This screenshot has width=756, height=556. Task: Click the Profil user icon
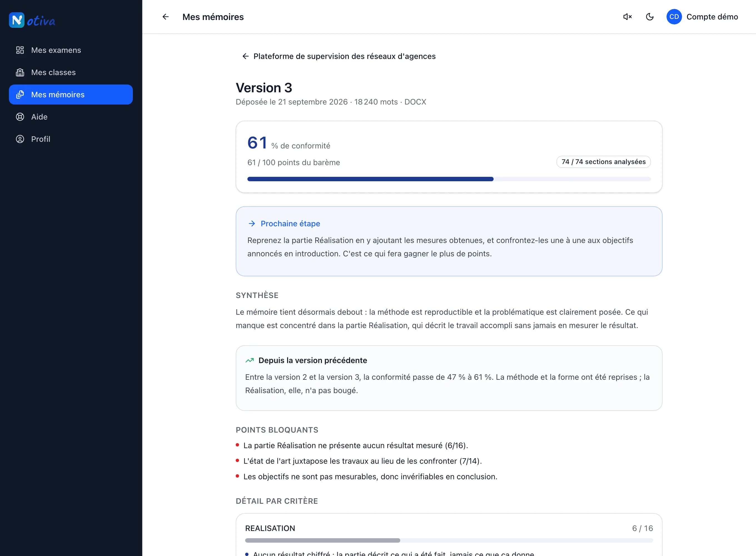pos(20,139)
